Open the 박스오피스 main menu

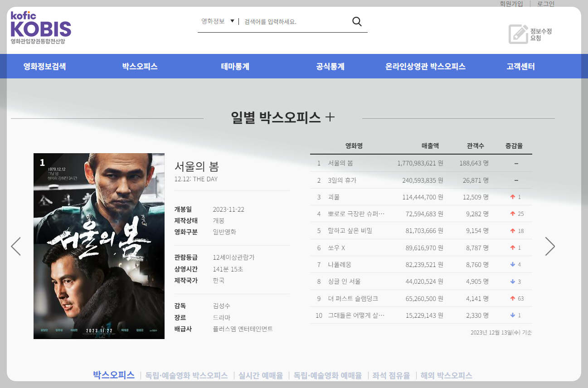[x=140, y=67]
